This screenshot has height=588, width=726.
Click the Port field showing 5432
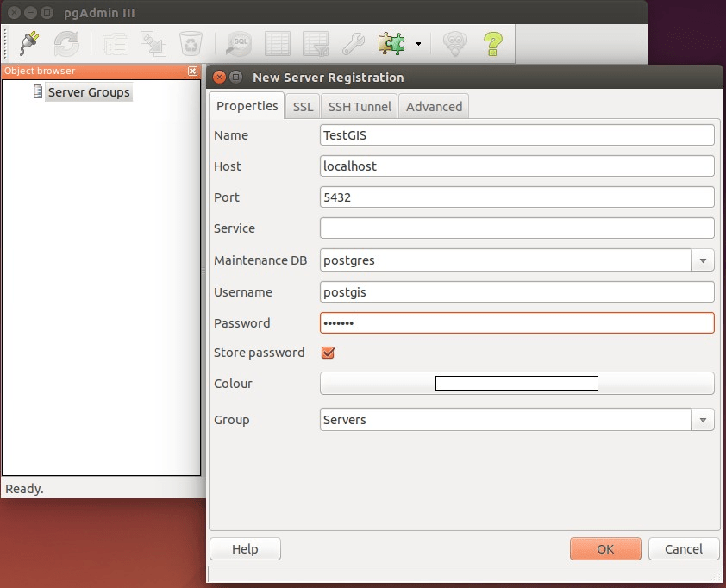click(516, 197)
